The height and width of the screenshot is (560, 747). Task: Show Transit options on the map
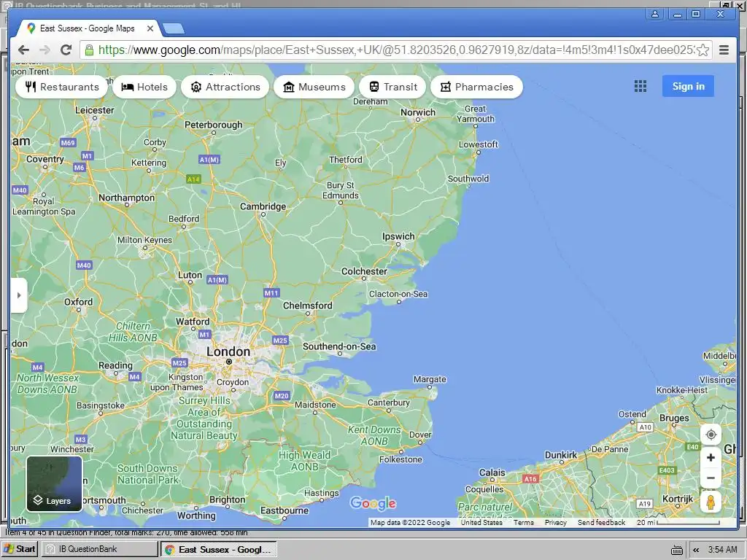393,87
